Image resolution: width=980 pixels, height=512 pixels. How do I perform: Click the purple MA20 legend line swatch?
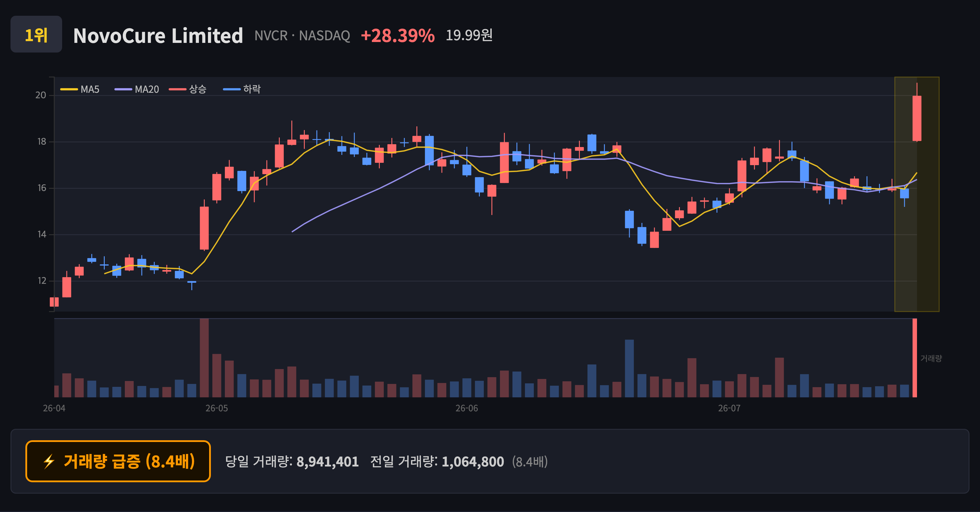tap(124, 89)
